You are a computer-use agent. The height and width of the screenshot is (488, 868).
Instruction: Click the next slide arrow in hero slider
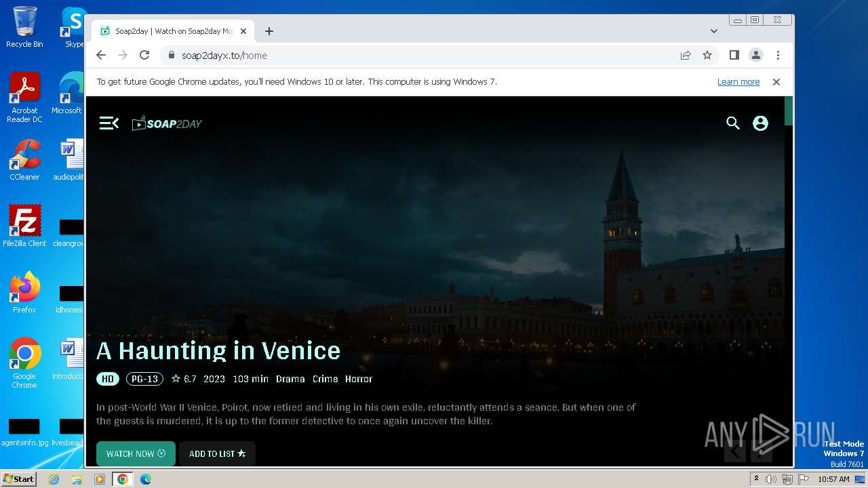click(762, 451)
